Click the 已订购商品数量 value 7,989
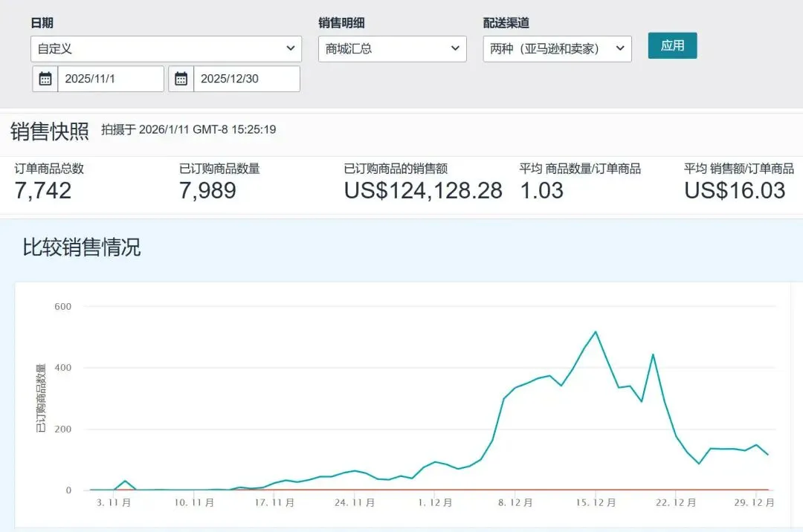Image resolution: width=803 pixels, height=532 pixels. (207, 190)
